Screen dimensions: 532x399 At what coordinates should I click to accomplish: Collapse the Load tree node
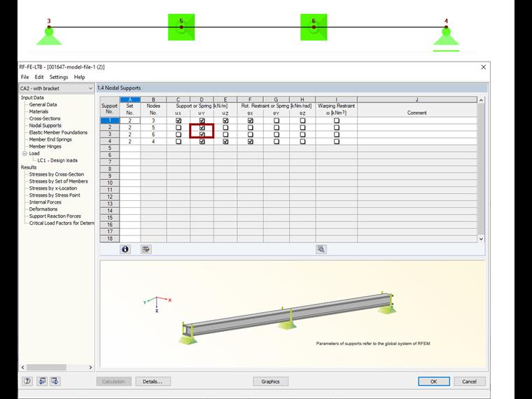click(x=24, y=153)
